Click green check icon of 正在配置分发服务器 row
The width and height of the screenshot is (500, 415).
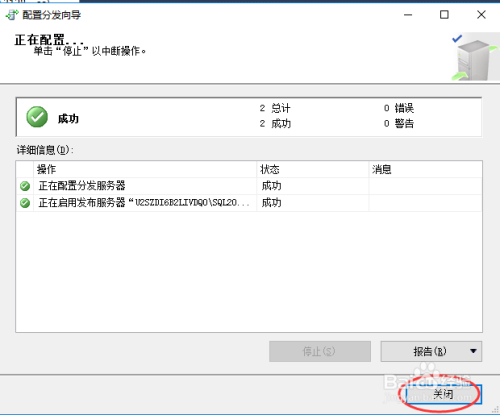[x=25, y=186]
